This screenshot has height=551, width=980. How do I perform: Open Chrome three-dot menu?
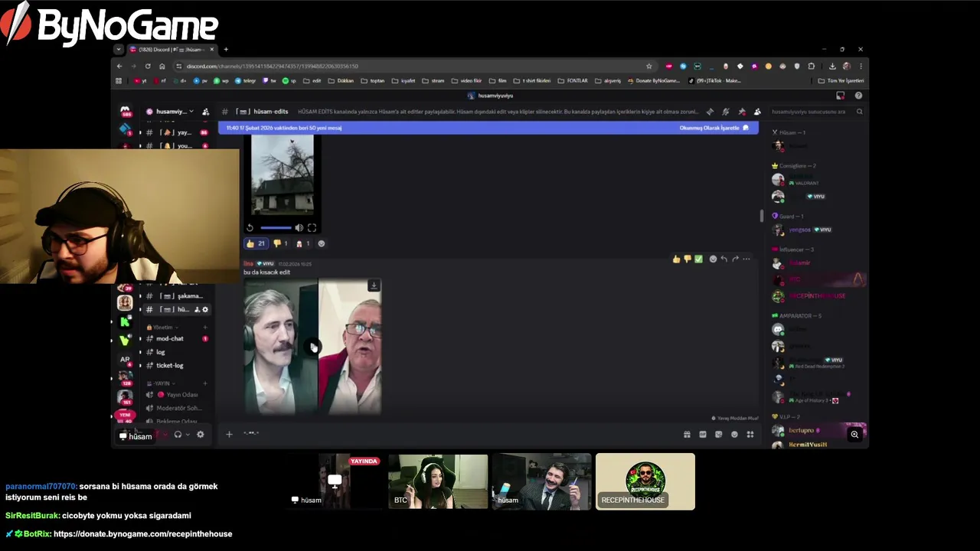pyautogui.click(x=861, y=66)
